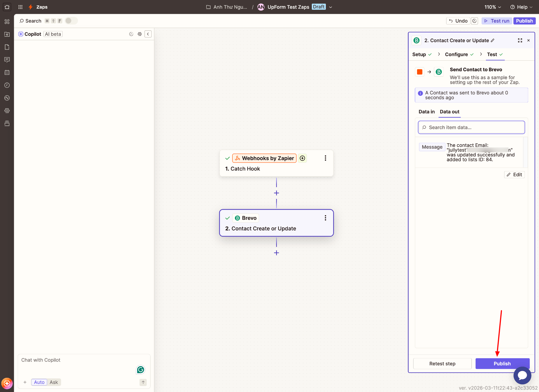Switch to the Setup tab

point(422,54)
